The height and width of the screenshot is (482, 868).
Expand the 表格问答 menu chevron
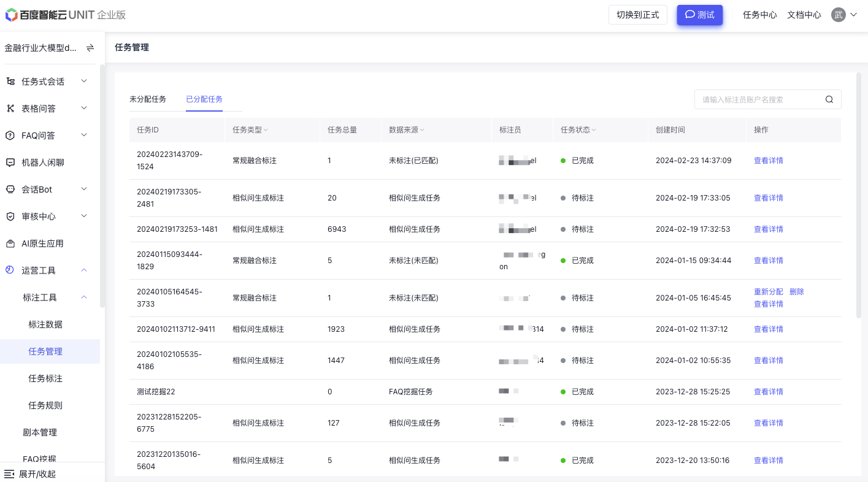84,108
